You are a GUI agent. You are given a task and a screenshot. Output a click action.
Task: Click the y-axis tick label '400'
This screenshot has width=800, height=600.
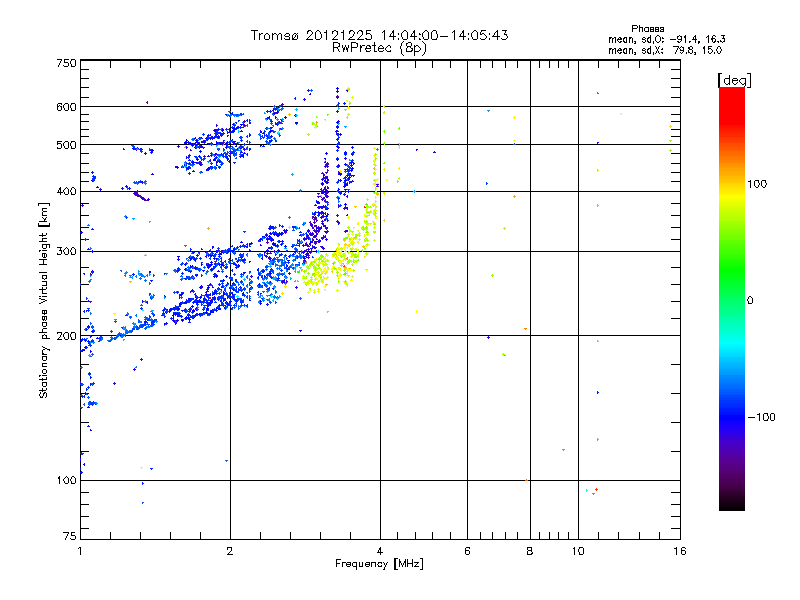click(x=66, y=192)
